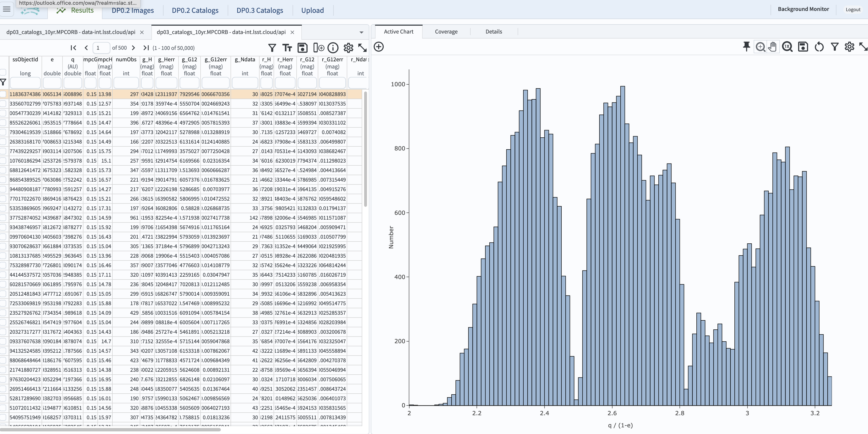Click numObs column header
This screenshot has width=868, height=434.
coord(126,60)
